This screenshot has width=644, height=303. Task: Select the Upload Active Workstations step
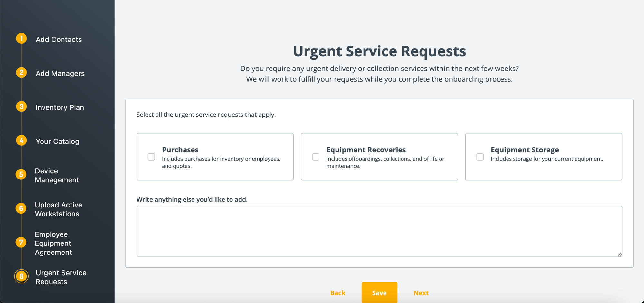tap(58, 209)
